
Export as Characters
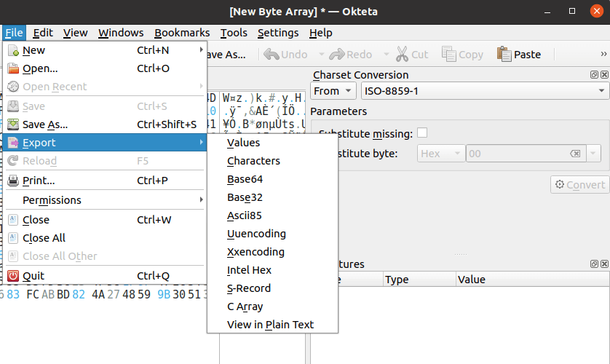coord(272,161)
